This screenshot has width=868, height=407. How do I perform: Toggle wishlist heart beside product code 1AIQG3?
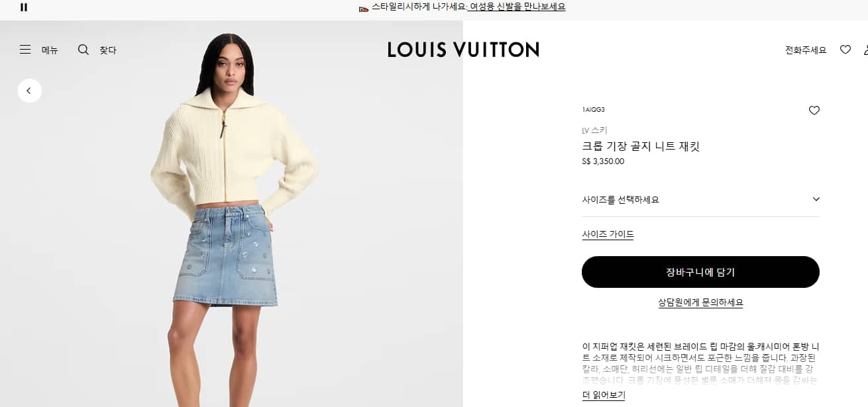pyautogui.click(x=814, y=111)
